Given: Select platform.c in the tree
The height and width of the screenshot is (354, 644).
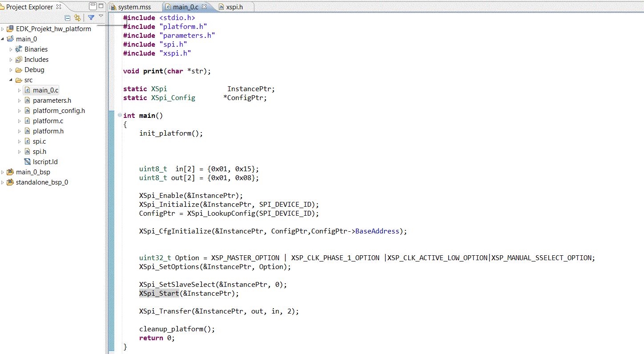Looking at the screenshot, I should pyautogui.click(x=48, y=121).
